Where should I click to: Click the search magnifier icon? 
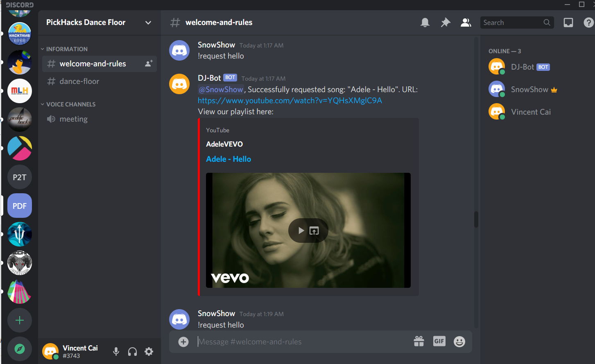click(x=547, y=23)
